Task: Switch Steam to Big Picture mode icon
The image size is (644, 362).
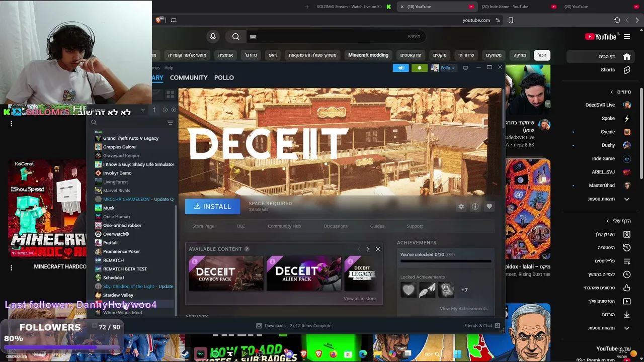Action: 465,68
